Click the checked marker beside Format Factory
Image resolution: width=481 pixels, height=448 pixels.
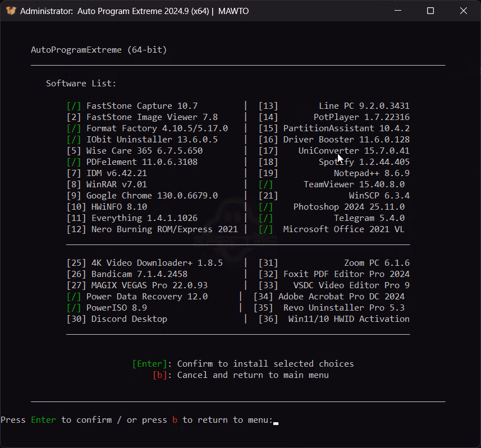click(x=74, y=128)
